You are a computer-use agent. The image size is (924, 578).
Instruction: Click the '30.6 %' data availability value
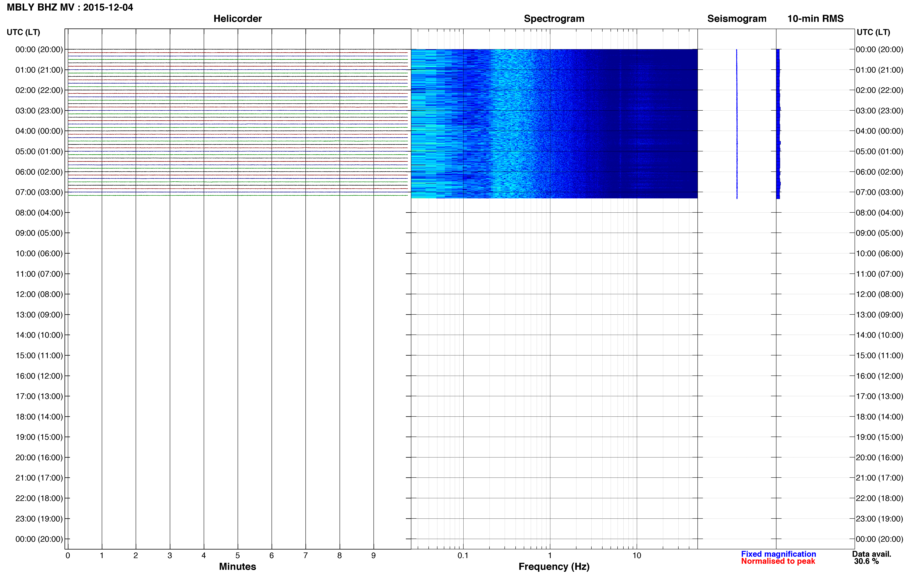866,562
